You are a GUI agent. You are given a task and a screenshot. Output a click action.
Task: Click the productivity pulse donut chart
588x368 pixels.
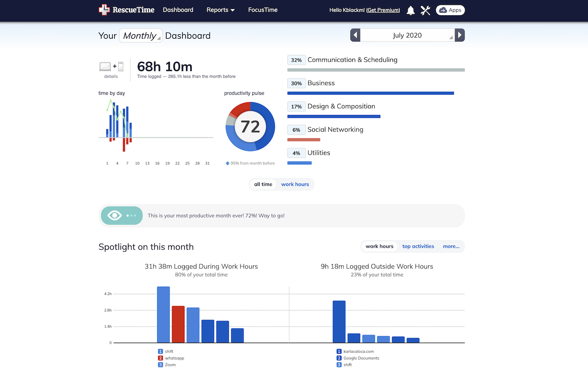point(250,126)
